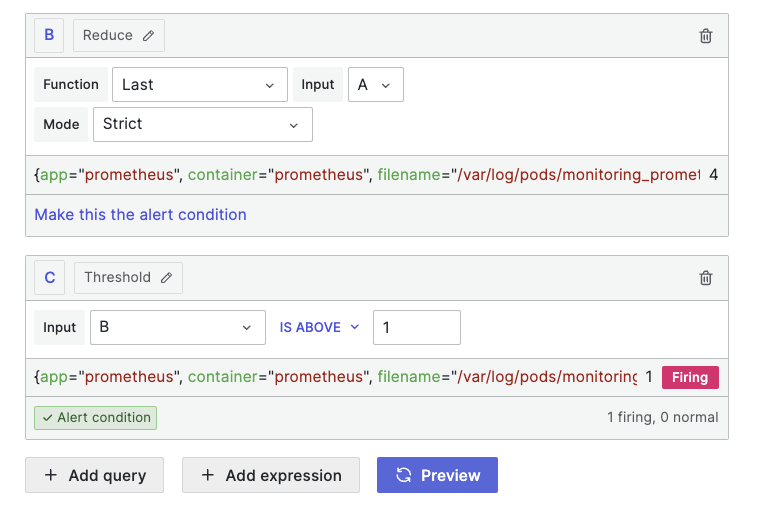Click pencil icon beside Threshold label

(167, 278)
